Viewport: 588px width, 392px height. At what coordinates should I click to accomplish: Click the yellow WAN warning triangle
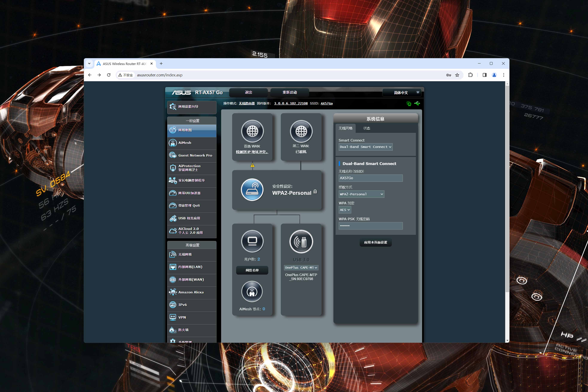click(252, 165)
